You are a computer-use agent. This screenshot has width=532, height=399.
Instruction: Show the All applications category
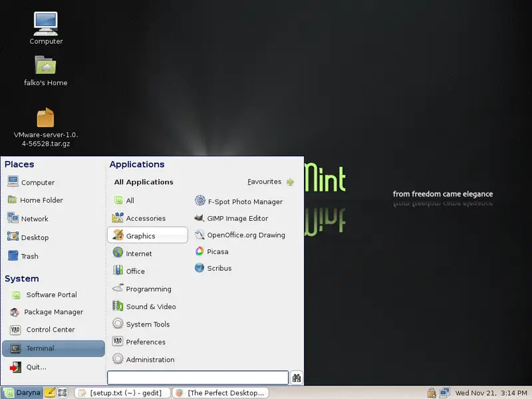click(148, 200)
